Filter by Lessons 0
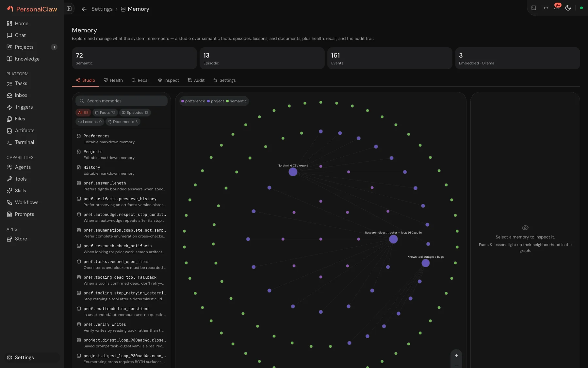Screen dimensions: 588x368 (x=90, y=122)
